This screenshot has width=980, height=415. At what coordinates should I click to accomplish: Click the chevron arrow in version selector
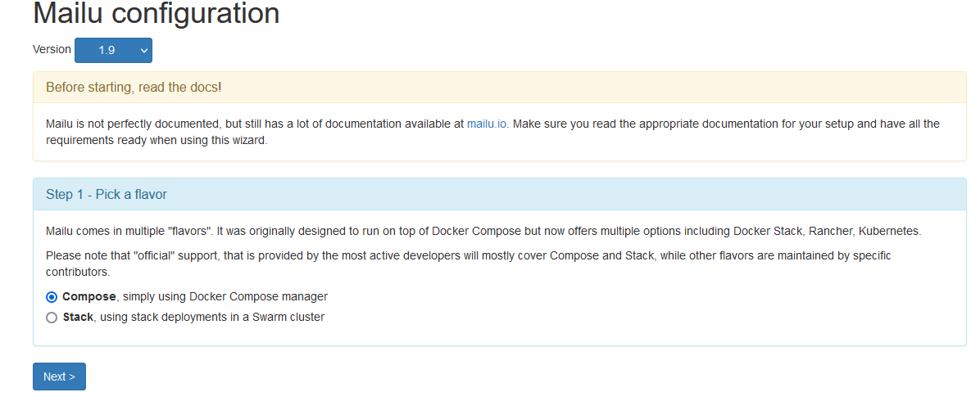click(x=144, y=51)
